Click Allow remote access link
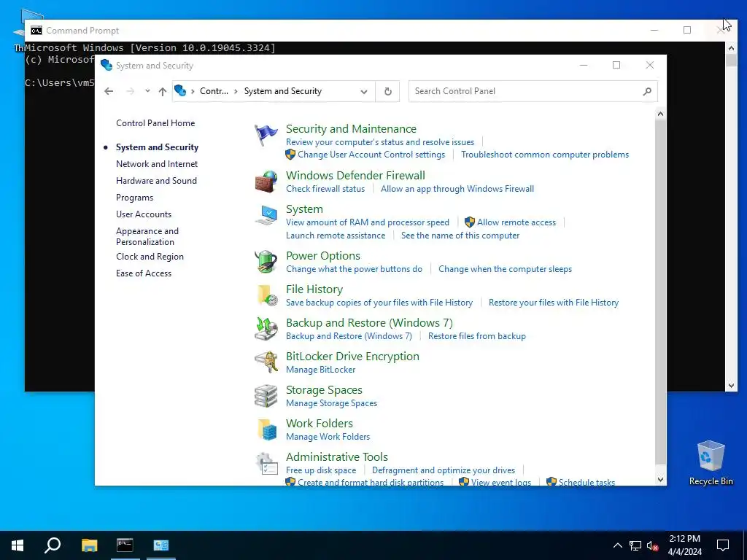The height and width of the screenshot is (560, 747). (x=516, y=222)
